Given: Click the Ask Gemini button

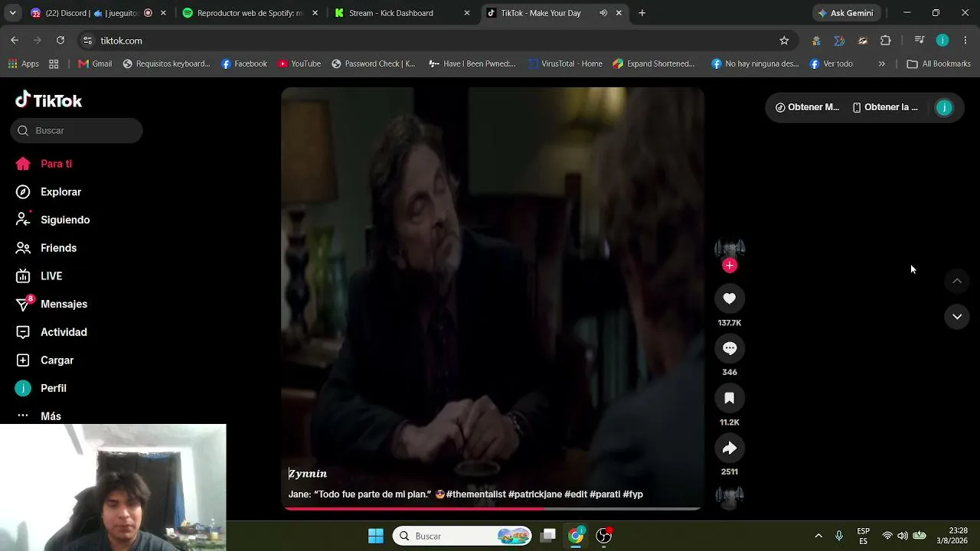Looking at the screenshot, I should (846, 13).
